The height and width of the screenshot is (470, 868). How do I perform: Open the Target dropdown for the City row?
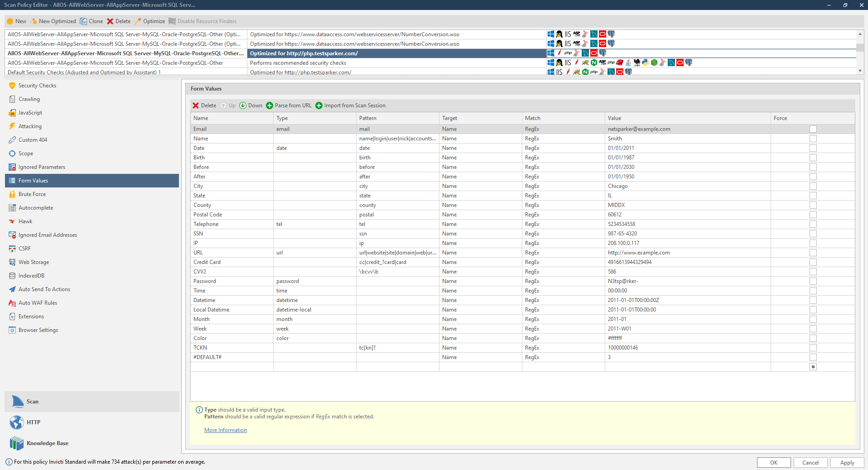pos(480,186)
